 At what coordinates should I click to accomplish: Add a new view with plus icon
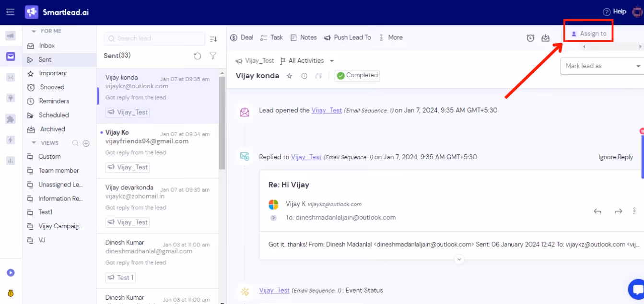click(x=86, y=143)
